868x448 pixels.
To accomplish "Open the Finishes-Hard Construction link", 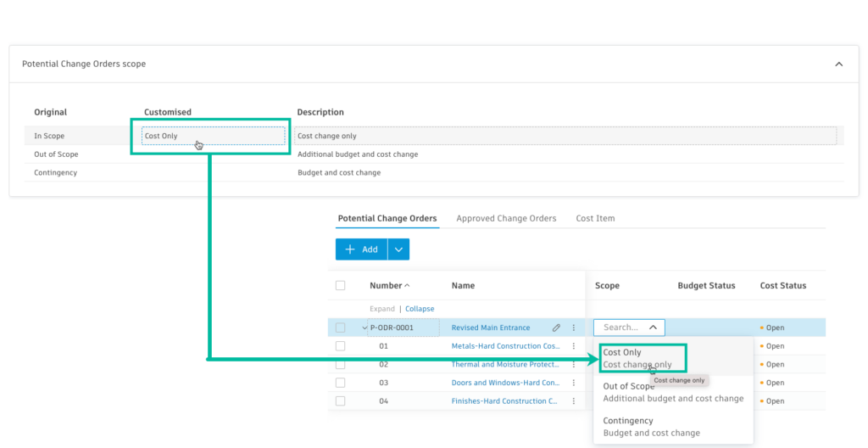I will [x=504, y=400].
